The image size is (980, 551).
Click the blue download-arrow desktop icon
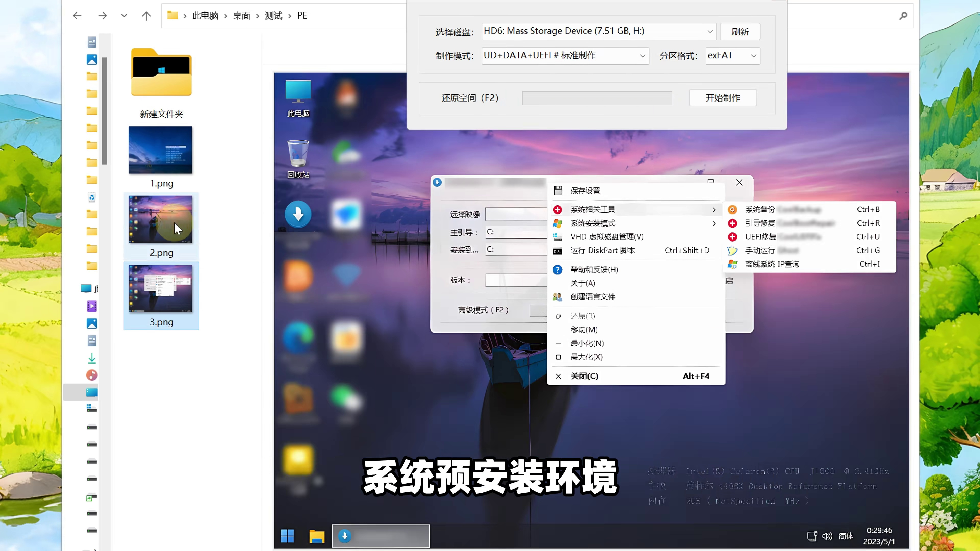(298, 214)
